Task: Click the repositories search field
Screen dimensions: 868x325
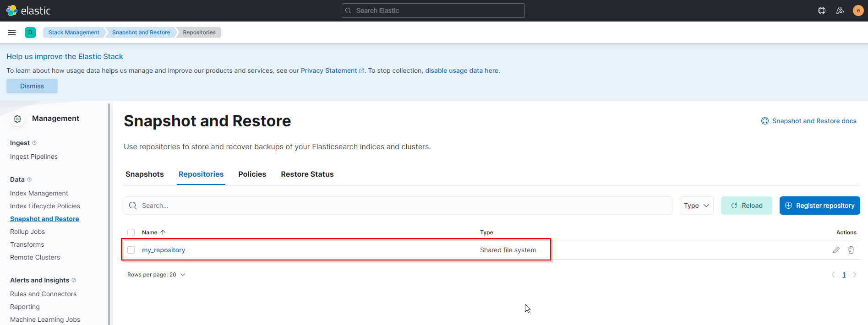Action: 398,206
